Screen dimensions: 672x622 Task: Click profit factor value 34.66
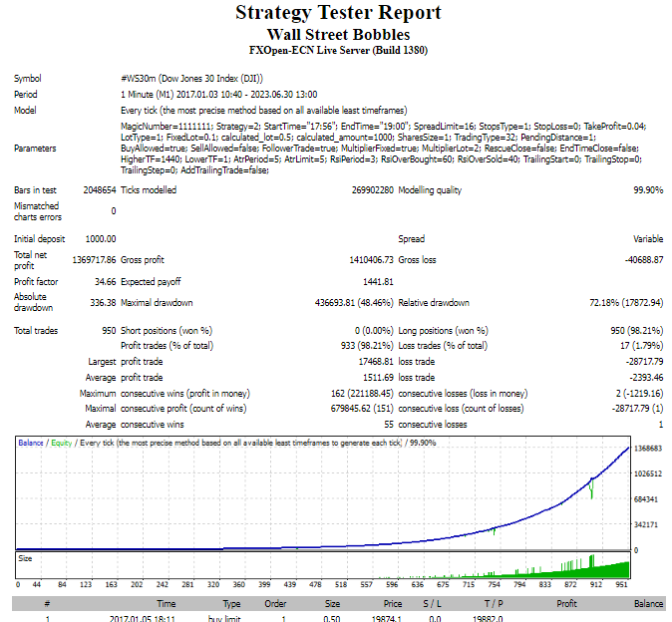105,282
